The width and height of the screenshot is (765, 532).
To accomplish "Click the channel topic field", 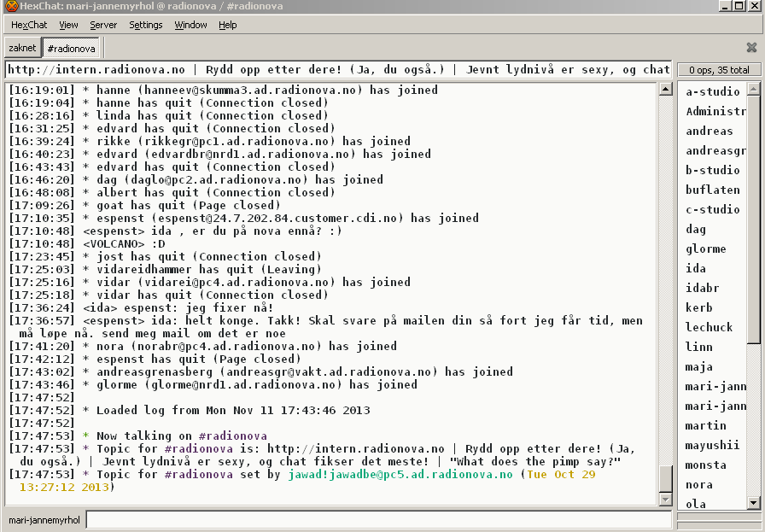I will tap(339, 70).
